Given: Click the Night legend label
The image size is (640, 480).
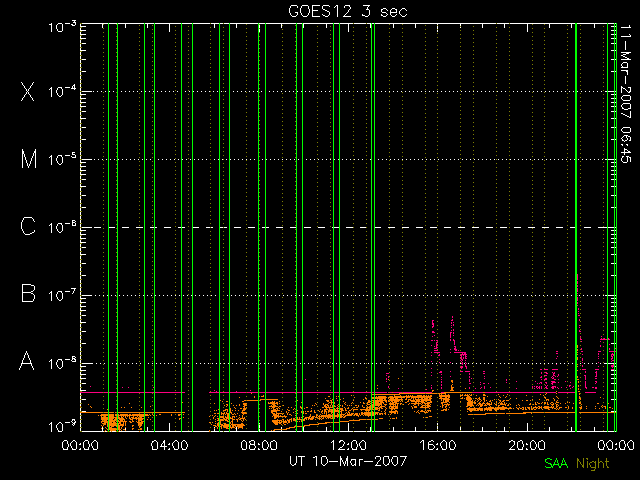Looking at the screenshot, I should [593, 464].
